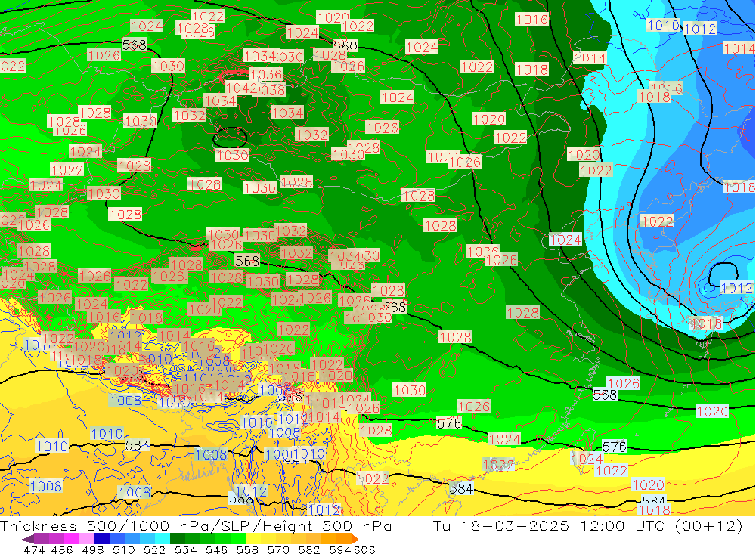Click the 'Tu 18-03-2025 12:00 UTC (00+12)' timestamp
This screenshot has height=554, width=756.
click(587, 525)
